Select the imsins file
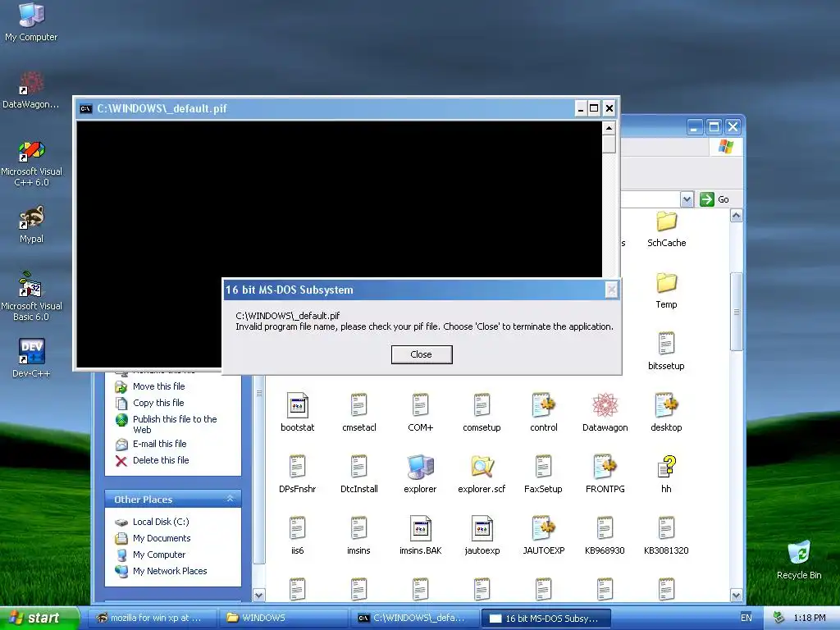The height and width of the screenshot is (630, 840). coord(359,536)
